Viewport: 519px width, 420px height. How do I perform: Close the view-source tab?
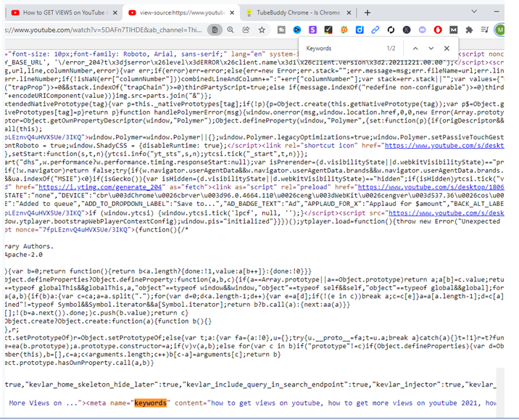pos(232,12)
